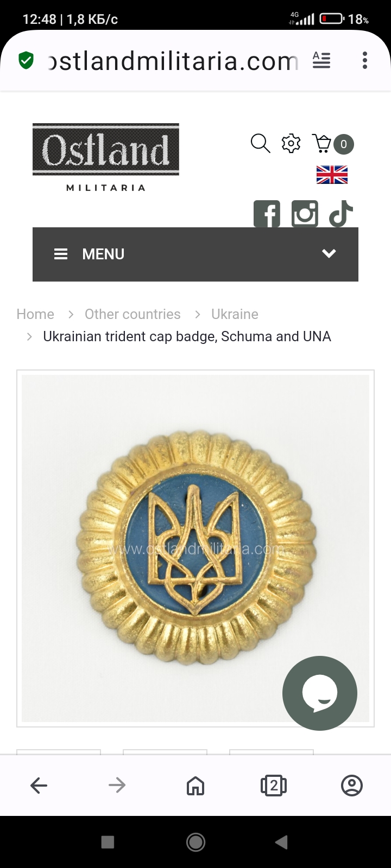
Task: Go back with browser back arrow
Action: pyautogui.click(x=39, y=785)
